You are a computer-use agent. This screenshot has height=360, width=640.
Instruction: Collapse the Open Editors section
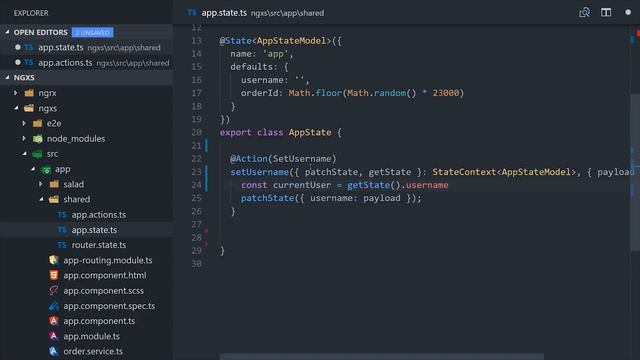(7, 32)
